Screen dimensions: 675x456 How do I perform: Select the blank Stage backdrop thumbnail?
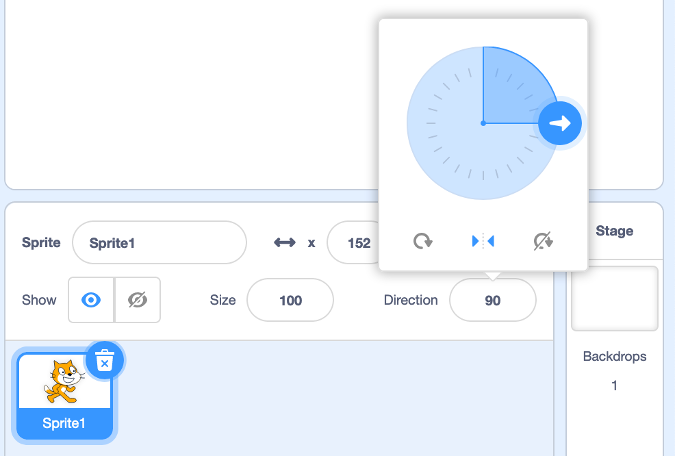(614, 298)
